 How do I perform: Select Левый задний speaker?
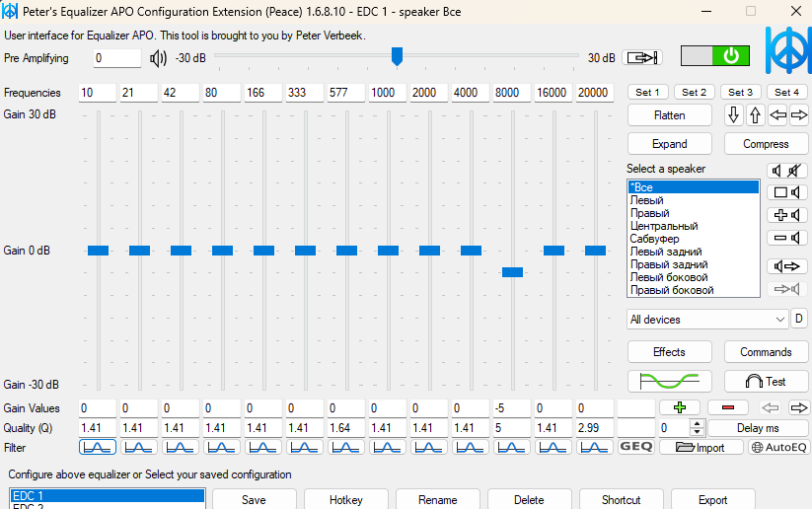(666, 252)
